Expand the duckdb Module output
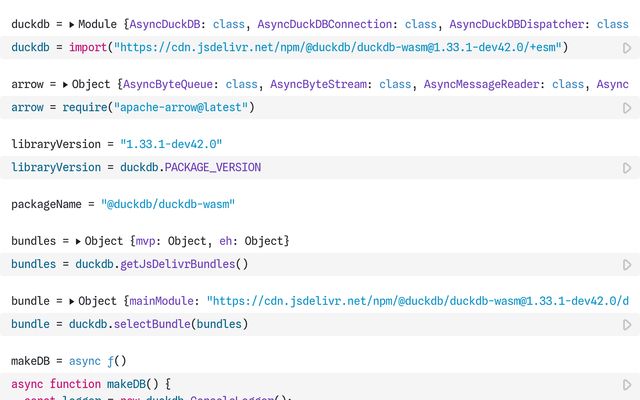 click(67, 24)
